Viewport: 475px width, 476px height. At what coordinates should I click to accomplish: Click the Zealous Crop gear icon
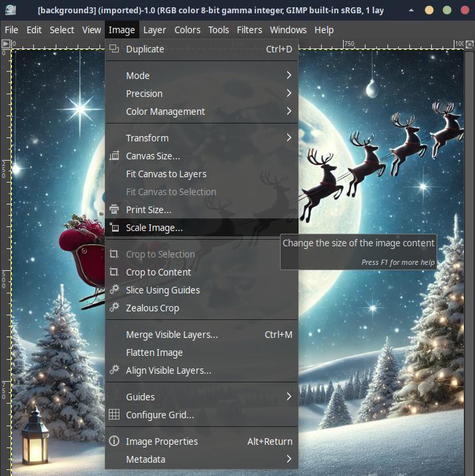point(114,307)
